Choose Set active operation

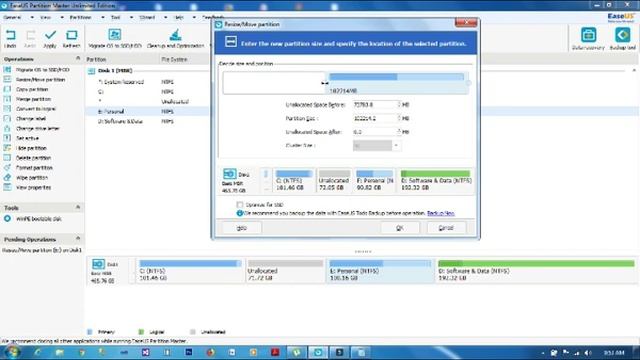coord(27,138)
